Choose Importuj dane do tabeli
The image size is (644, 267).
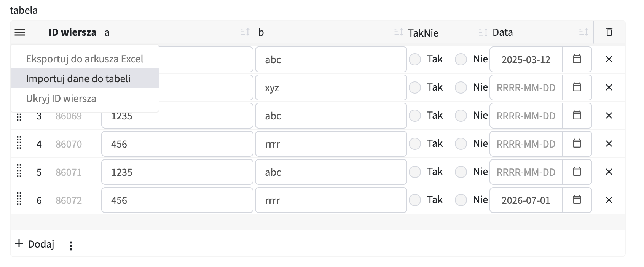pyautogui.click(x=78, y=79)
